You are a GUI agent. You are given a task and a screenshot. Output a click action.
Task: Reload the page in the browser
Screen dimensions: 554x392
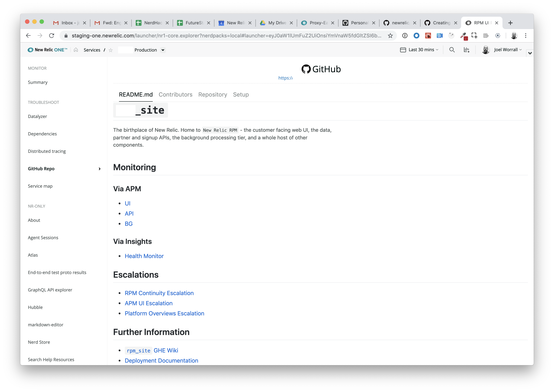(x=52, y=36)
